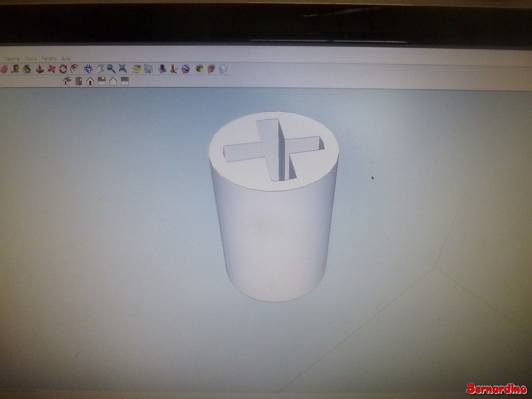Select the Offset tool
Viewport: 532px width, 399px height.
click(x=75, y=69)
